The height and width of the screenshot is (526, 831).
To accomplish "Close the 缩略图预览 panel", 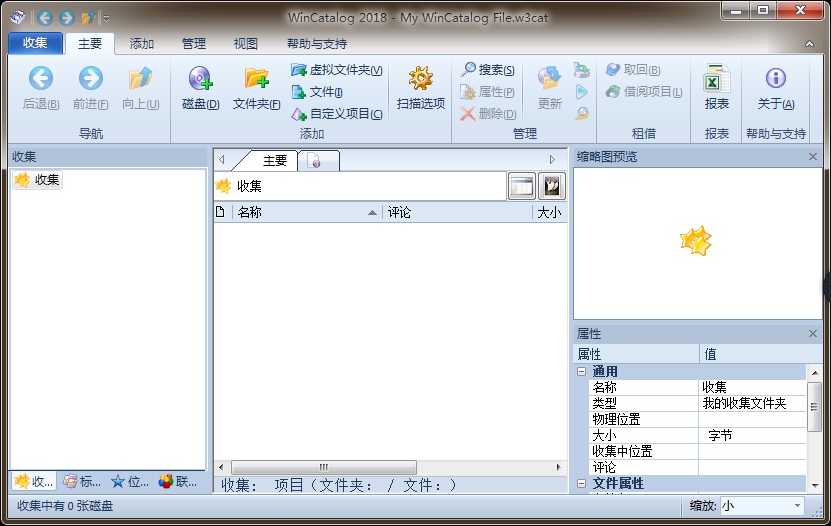I will [813, 156].
